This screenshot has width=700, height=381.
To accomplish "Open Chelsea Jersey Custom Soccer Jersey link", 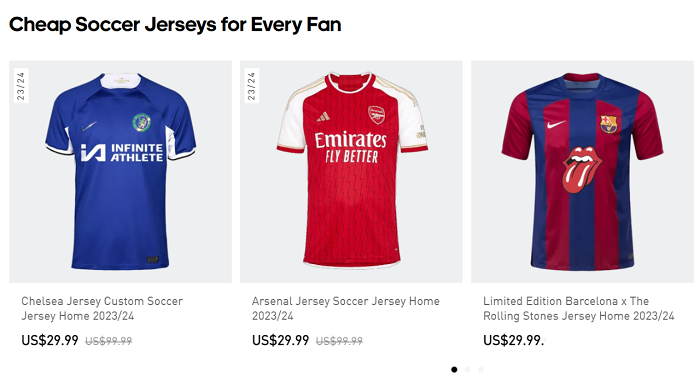I will click(x=102, y=309).
